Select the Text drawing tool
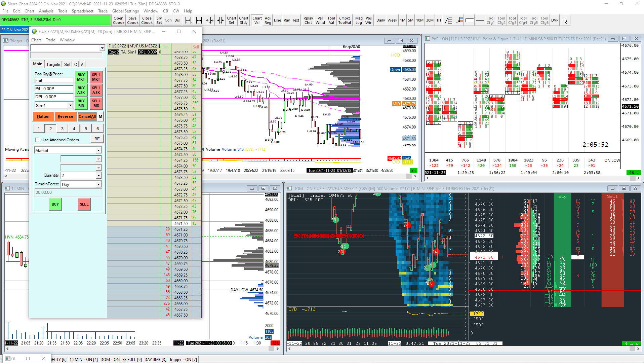 tap(296, 21)
